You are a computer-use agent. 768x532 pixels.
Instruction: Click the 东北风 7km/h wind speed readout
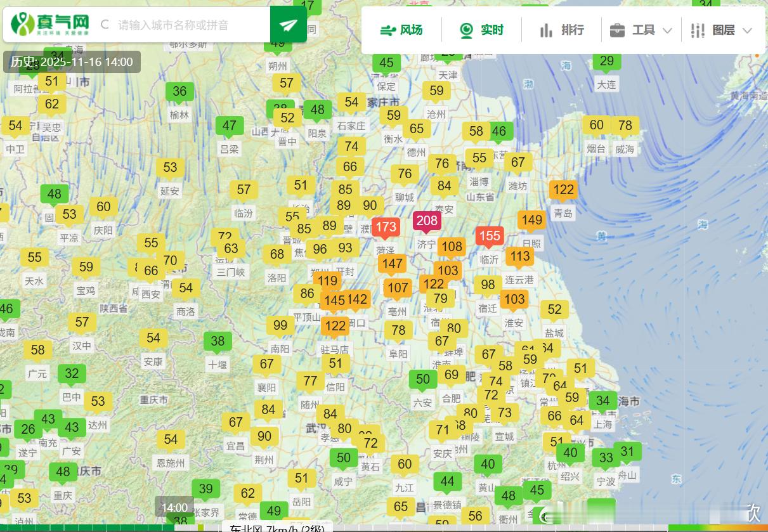click(x=277, y=528)
